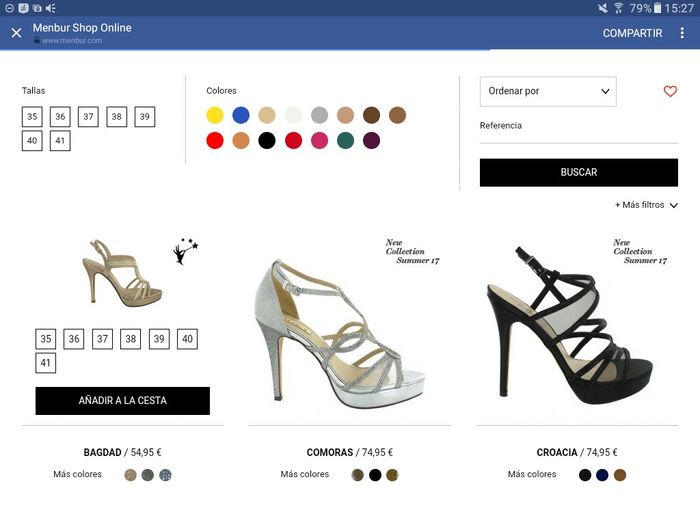Tap the red heart wishlist icon

click(670, 91)
